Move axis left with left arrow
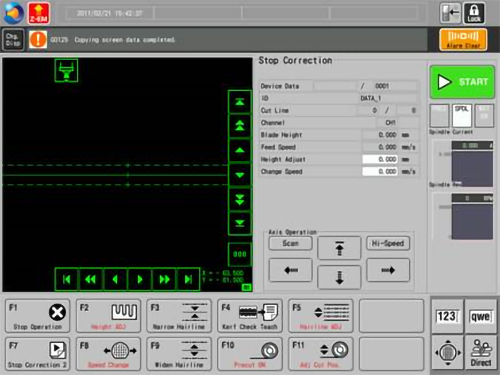This screenshot has width=500, height=375. (x=290, y=270)
